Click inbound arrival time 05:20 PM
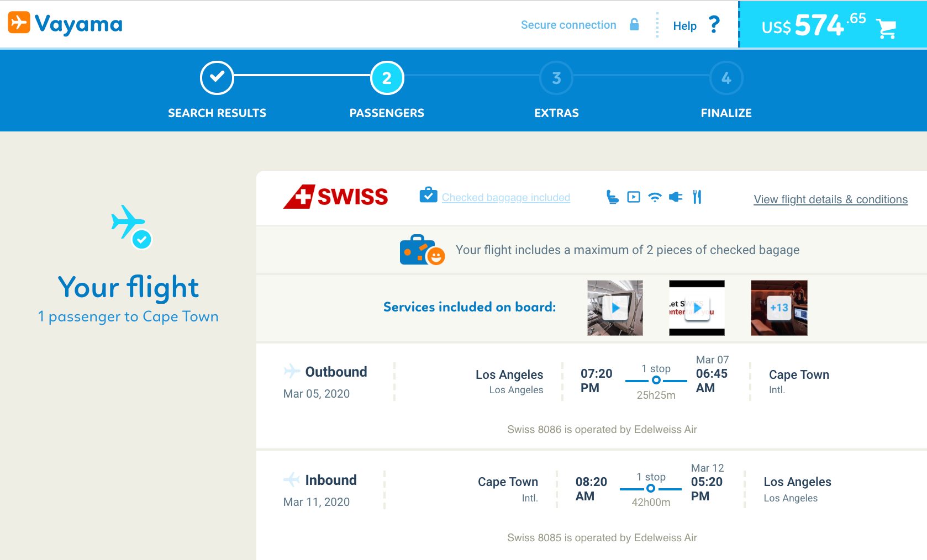 (707, 489)
